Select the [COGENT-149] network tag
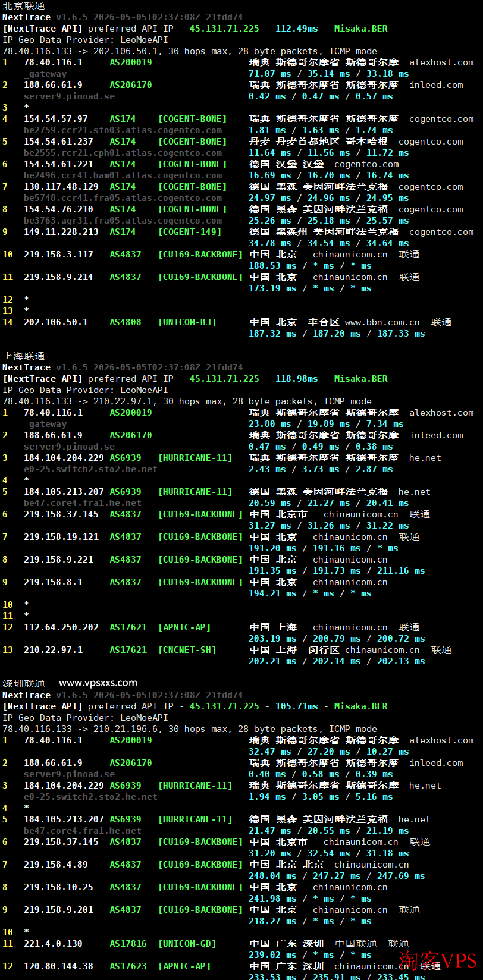483x980 pixels. [x=190, y=232]
